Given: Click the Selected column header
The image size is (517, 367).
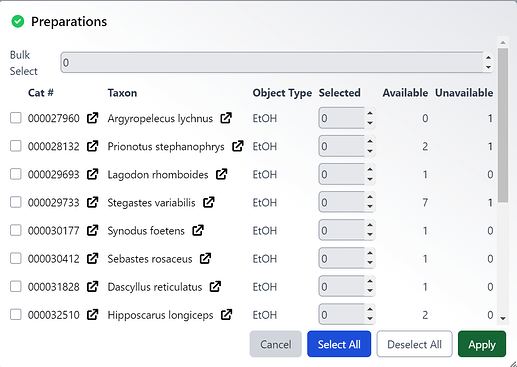Looking at the screenshot, I should click(339, 93).
